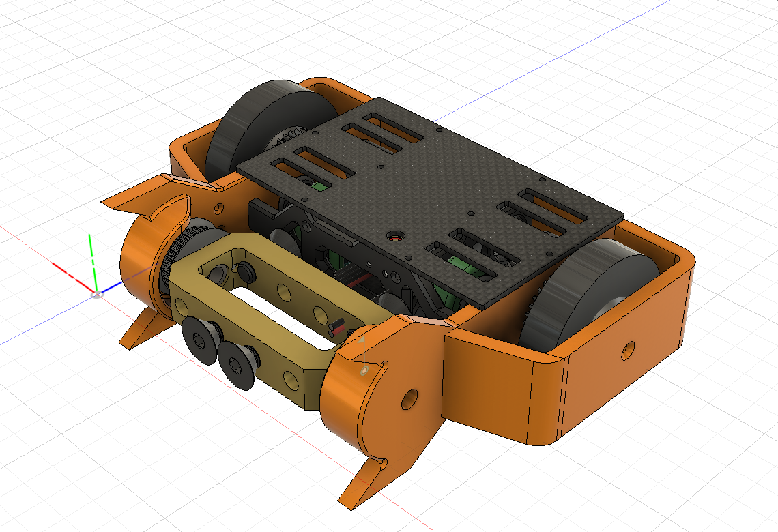
Task: Click the hole in right weapon support
Action: click(x=409, y=400)
